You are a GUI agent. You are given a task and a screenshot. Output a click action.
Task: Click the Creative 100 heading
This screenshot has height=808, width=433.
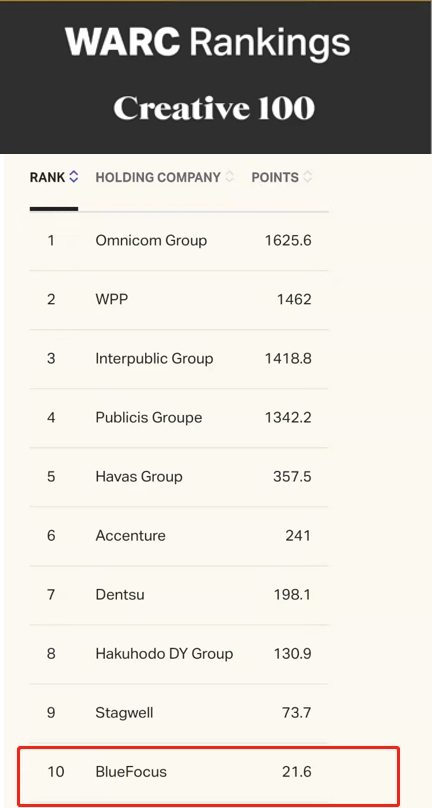click(214, 109)
